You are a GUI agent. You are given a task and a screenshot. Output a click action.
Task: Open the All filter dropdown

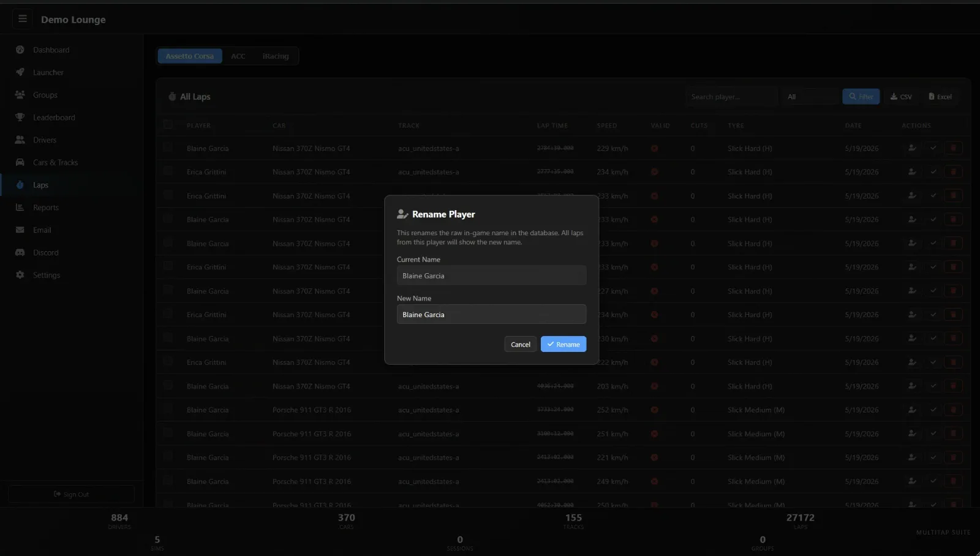point(810,97)
